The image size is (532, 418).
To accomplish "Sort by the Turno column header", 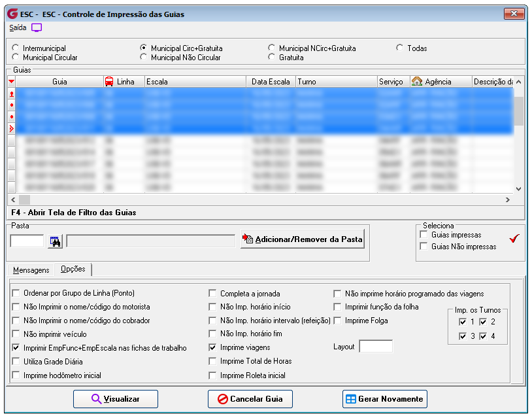I will (x=336, y=82).
